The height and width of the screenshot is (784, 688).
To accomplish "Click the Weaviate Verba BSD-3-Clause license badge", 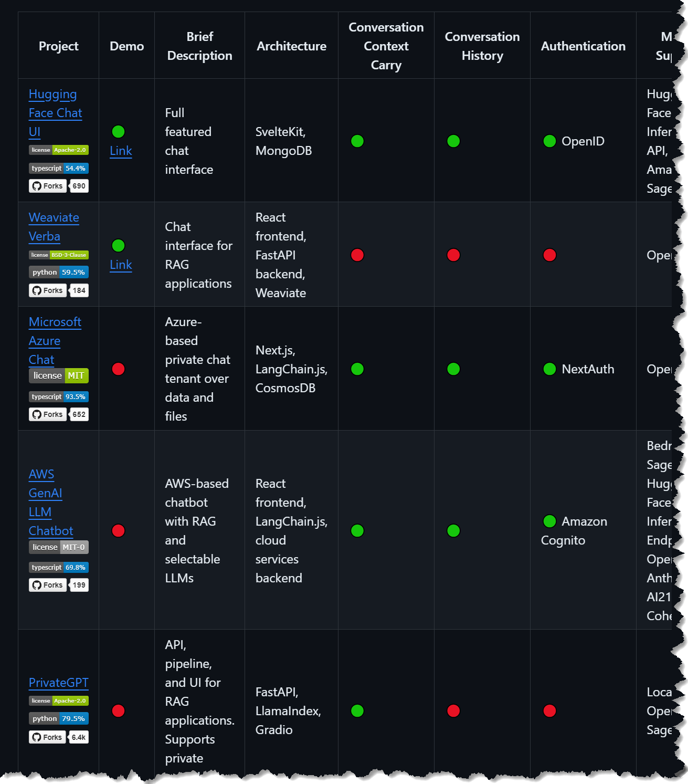I will click(x=59, y=255).
